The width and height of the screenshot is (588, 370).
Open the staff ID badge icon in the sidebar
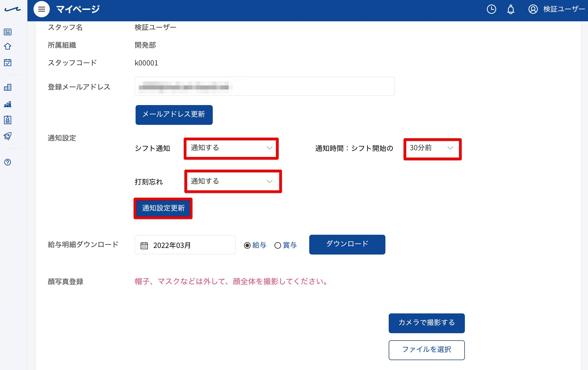pos(8,120)
